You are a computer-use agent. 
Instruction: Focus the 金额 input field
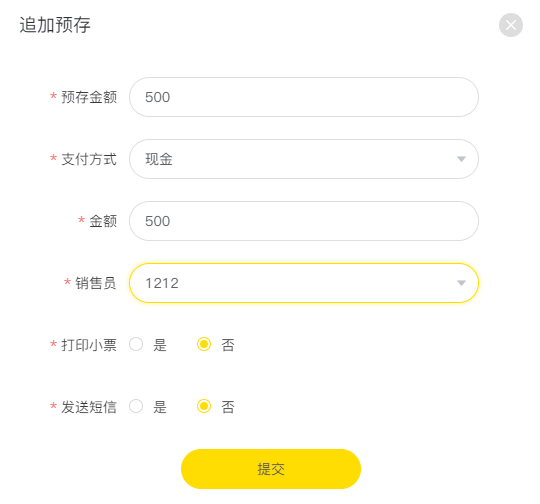(x=304, y=221)
